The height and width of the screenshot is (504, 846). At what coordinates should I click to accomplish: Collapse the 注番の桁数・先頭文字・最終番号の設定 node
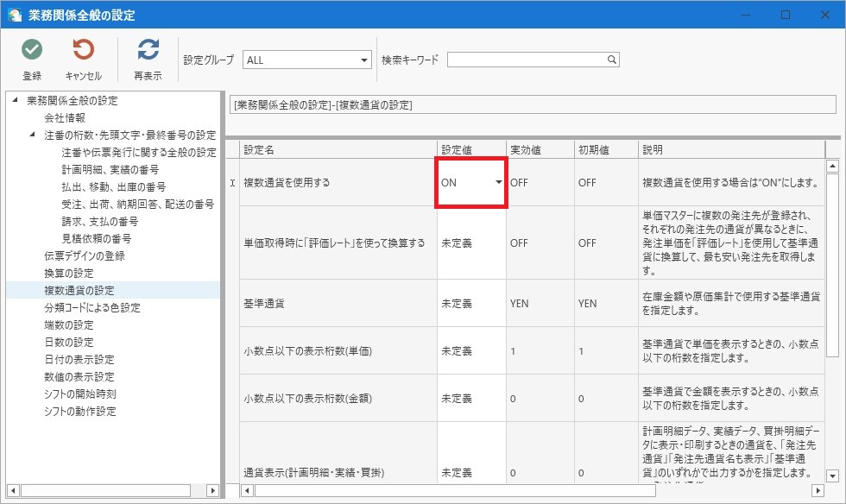click(x=33, y=135)
